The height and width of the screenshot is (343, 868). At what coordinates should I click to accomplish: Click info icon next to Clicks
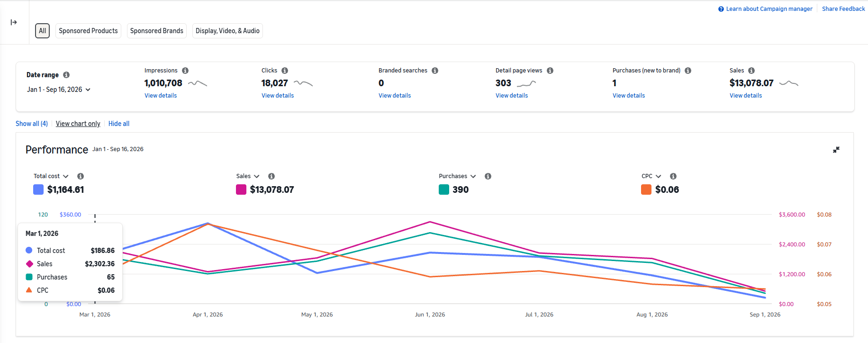pos(285,71)
